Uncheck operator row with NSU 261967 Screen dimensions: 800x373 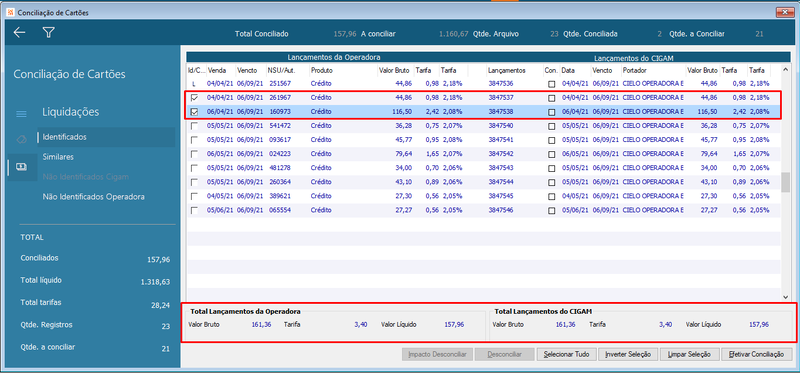pyautogui.click(x=194, y=97)
